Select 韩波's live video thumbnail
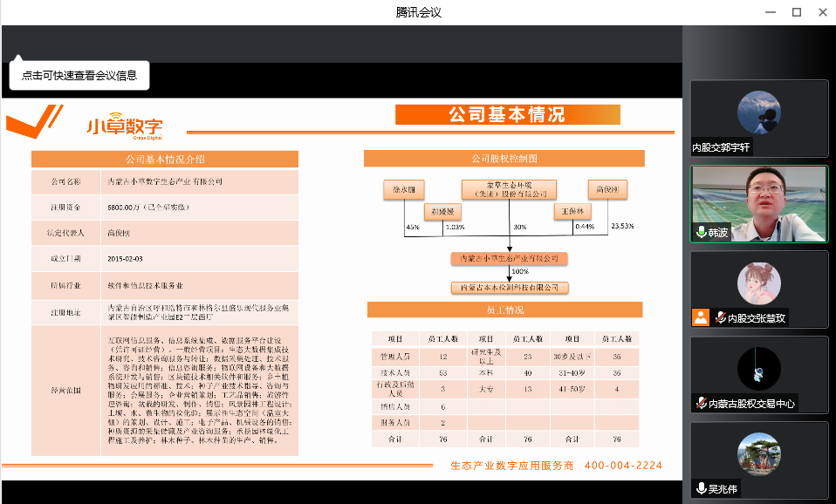Screen dimensions: 836x504 click(759, 204)
